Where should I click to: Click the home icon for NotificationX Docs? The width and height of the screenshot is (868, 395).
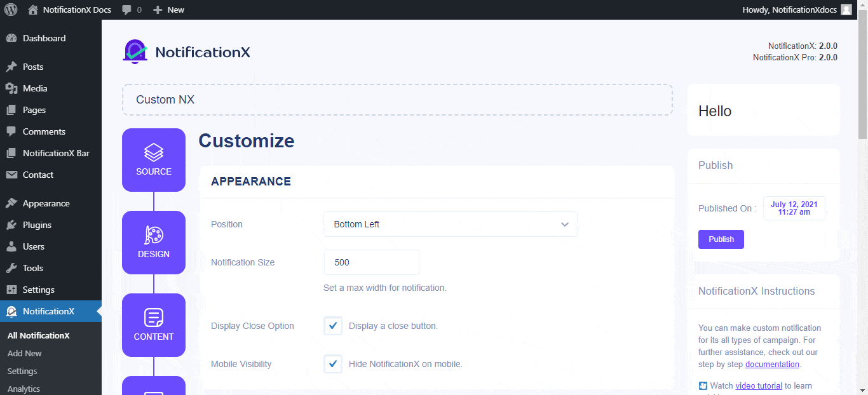tap(33, 10)
